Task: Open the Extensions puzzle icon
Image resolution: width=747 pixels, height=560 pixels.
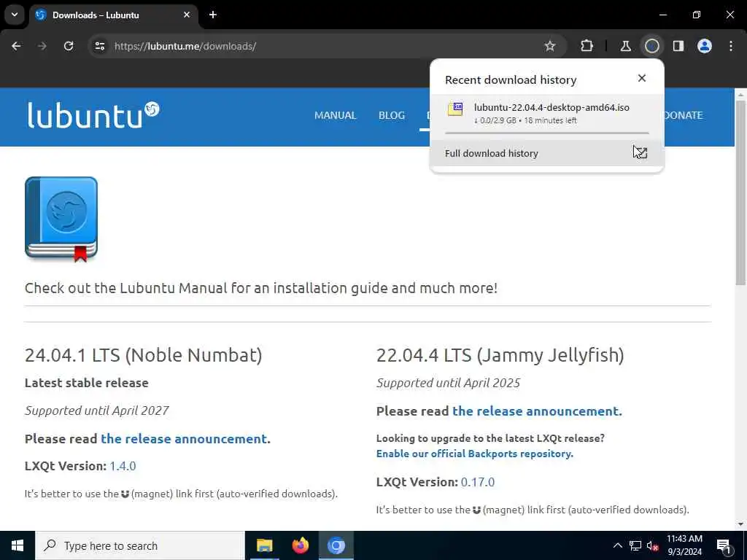Action: pyautogui.click(x=587, y=46)
